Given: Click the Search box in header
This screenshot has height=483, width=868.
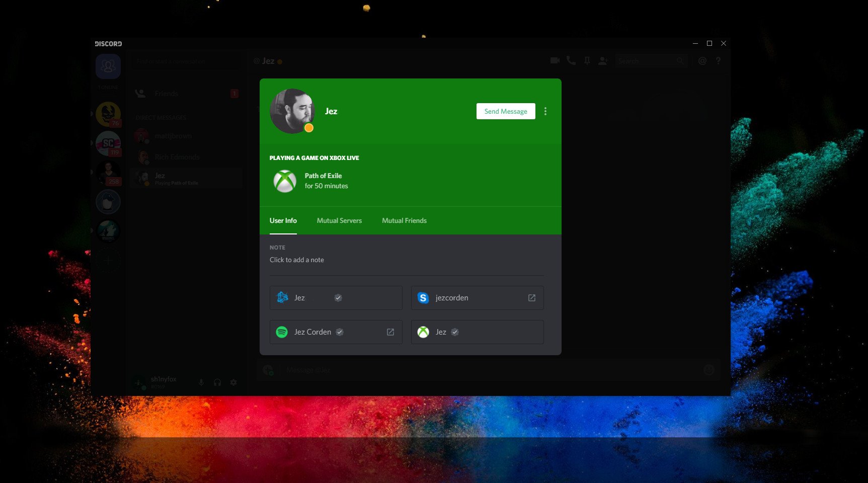Looking at the screenshot, I should [651, 61].
